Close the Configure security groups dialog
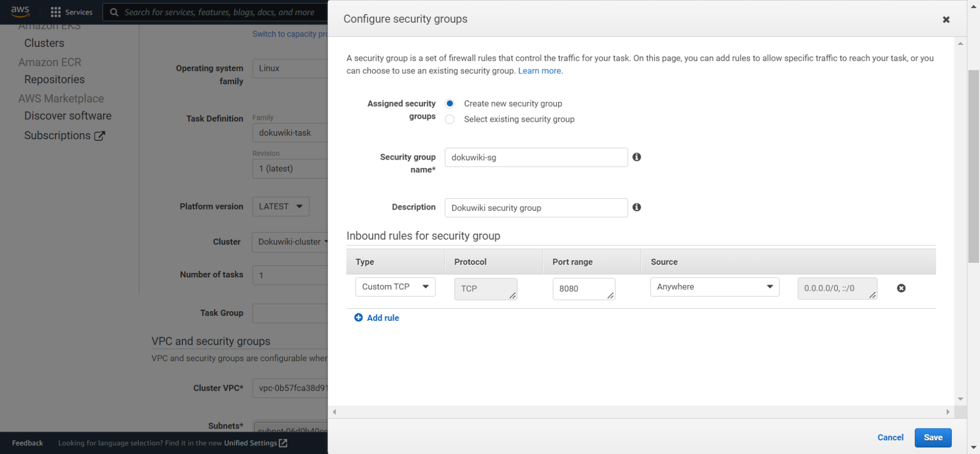980x454 pixels. point(946,19)
